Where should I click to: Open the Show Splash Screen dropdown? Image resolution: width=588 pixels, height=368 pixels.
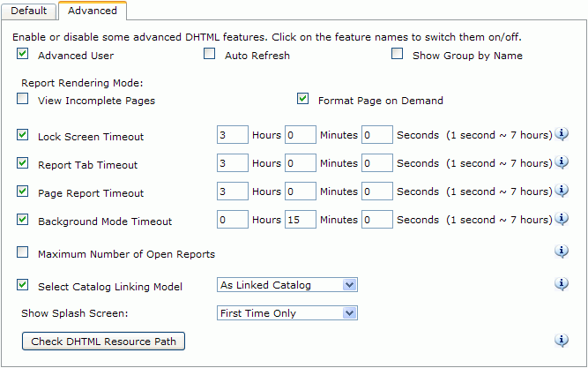pos(287,313)
